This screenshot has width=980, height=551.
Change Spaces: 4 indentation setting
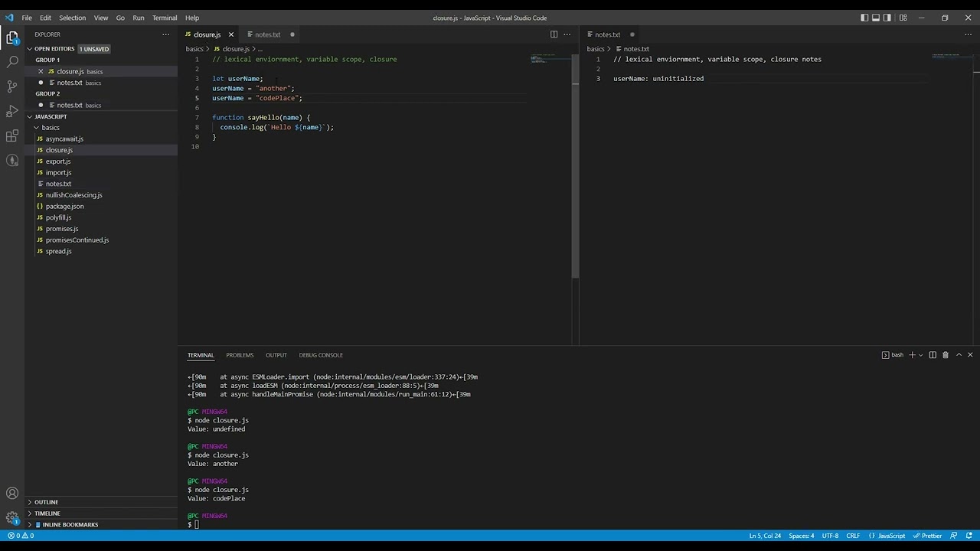point(802,536)
